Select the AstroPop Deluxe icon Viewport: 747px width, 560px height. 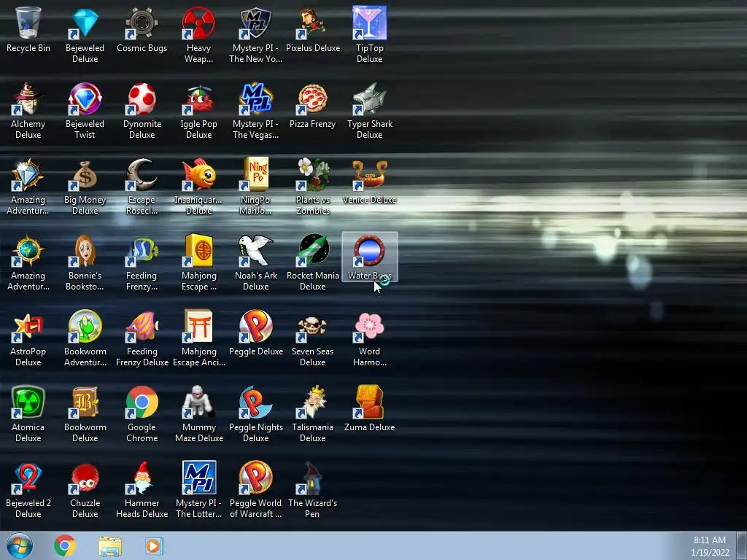click(x=28, y=326)
